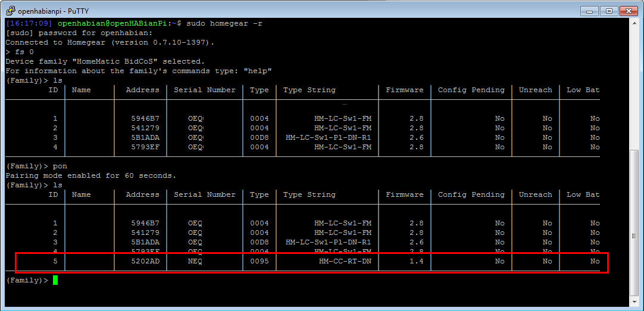Click the green terminal cursor block
This screenshot has height=311, width=644.
tap(55, 281)
